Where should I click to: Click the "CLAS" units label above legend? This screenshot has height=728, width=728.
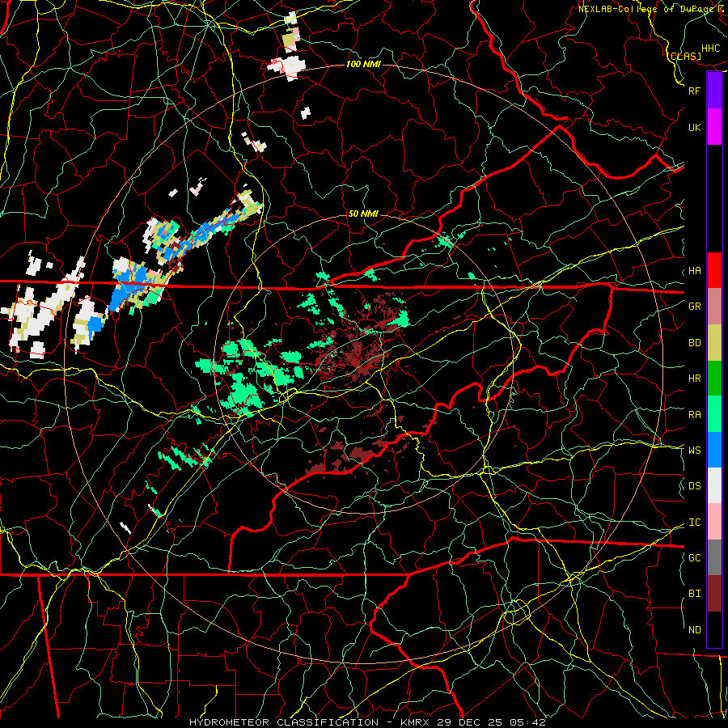click(685, 56)
